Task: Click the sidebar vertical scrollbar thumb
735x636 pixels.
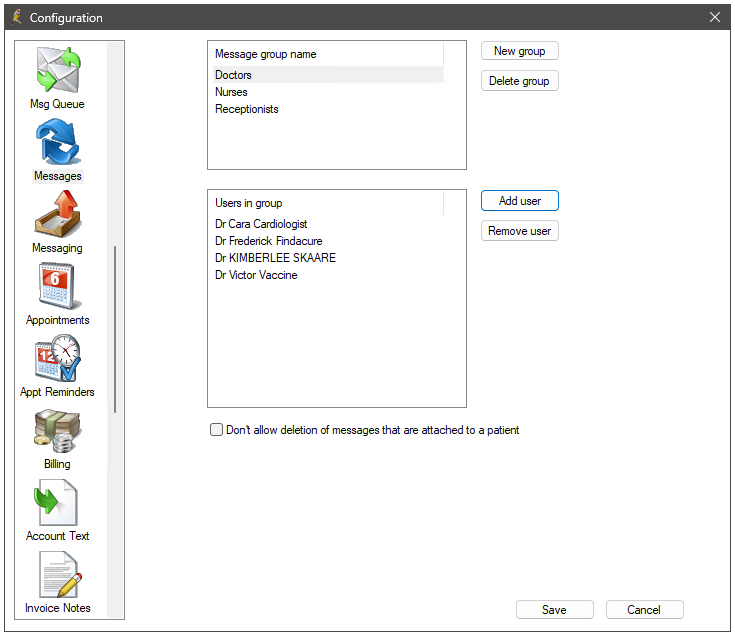Action: click(x=115, y=329)
